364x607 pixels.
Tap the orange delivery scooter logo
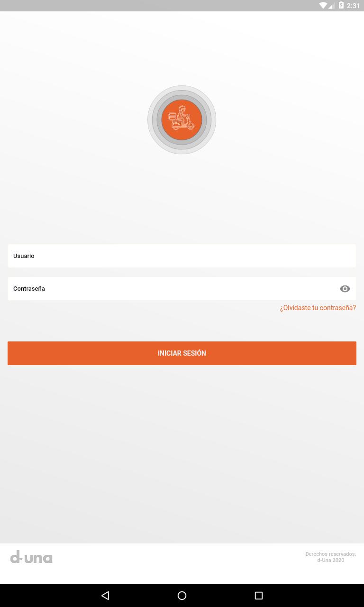[182, 120]
